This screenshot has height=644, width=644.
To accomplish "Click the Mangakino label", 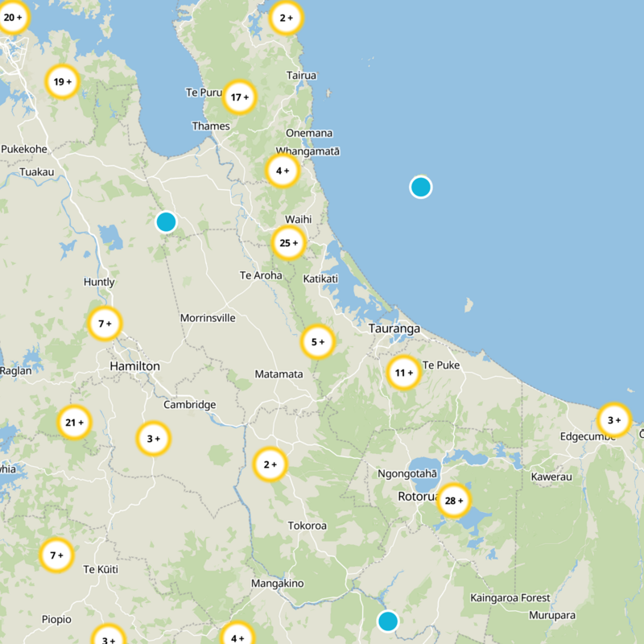I will coord(278,583).
